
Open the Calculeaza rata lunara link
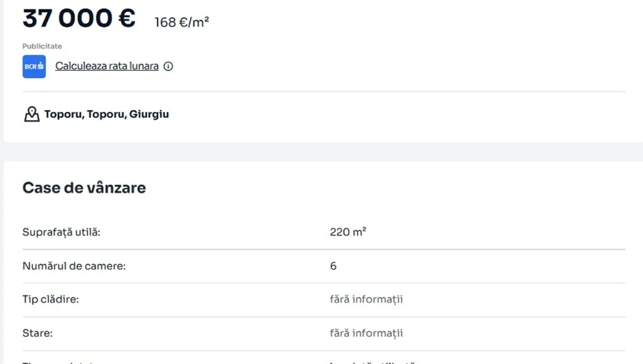pos(106,66)
